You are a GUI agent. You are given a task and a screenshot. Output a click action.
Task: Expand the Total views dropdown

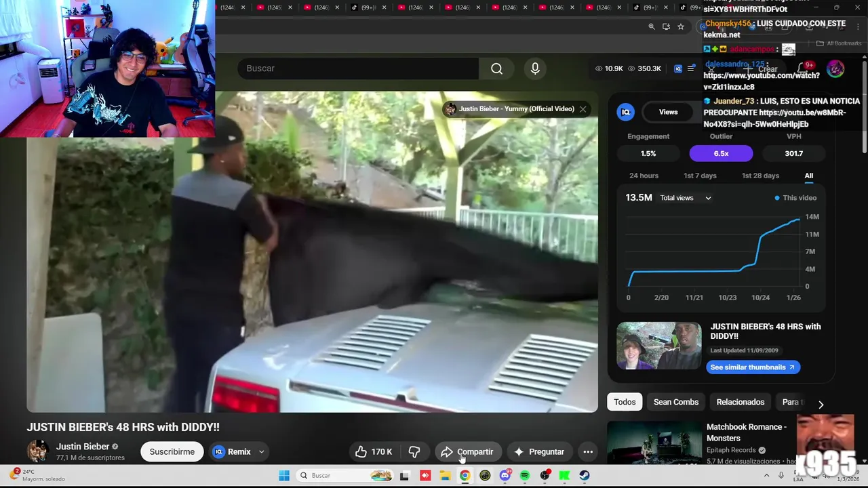tap(686, 198)
